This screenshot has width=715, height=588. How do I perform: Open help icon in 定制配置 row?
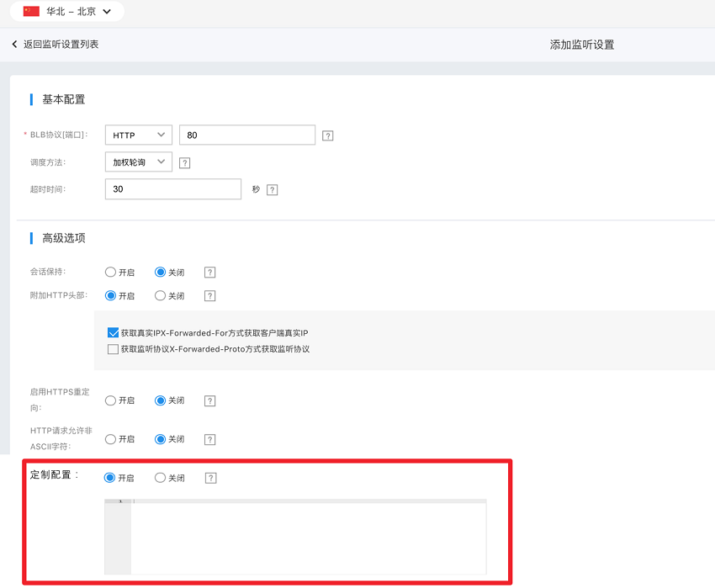(x=210, y=478)
